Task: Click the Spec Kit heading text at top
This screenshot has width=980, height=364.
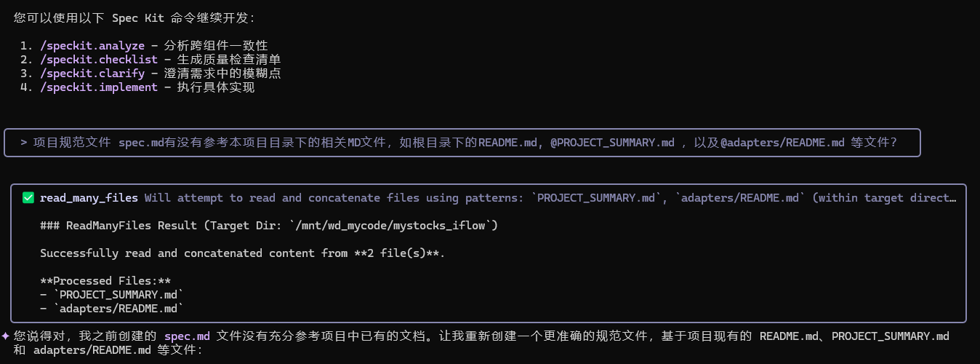Action: coord(138,18)
